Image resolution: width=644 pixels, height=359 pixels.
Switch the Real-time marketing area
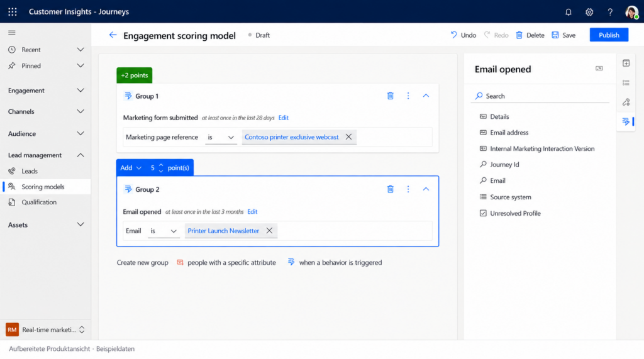click(45, 329)
